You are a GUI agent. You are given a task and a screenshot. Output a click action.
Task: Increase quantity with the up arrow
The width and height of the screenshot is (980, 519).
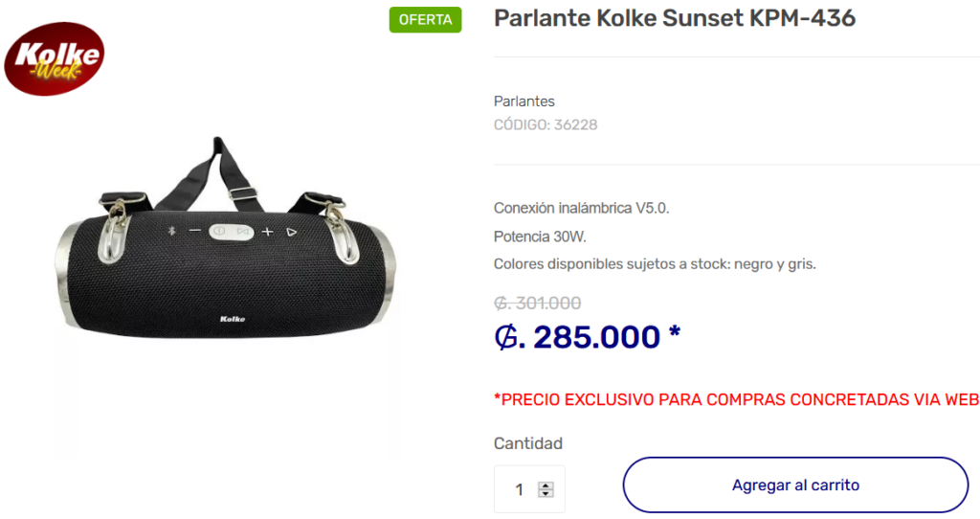pos(546,485)
